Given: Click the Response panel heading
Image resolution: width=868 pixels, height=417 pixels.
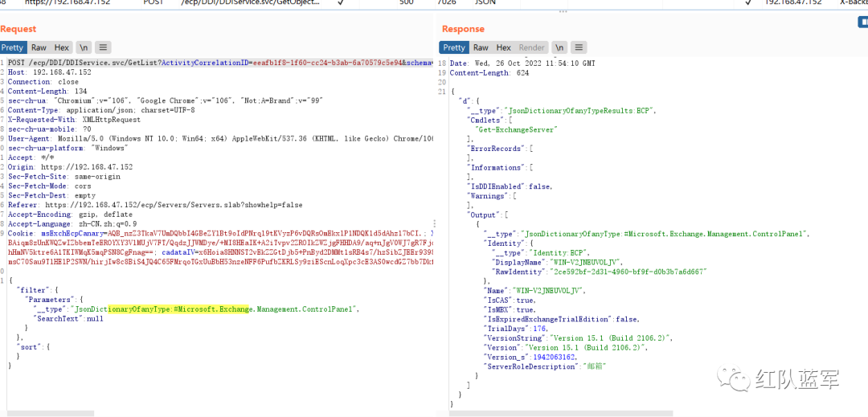Looking at the screenshot, I should (x=463, y=29).
